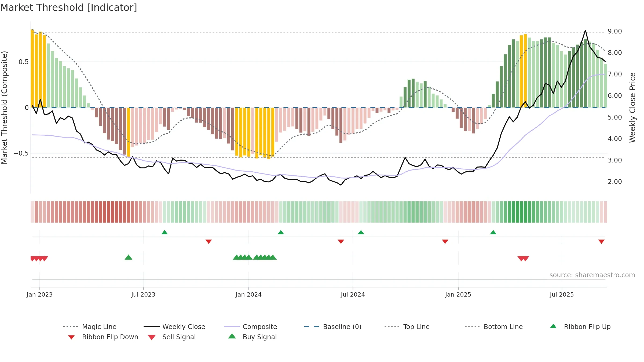Click the −0.5 composite axis tick

pyautogui.click(x=21, y=153)
